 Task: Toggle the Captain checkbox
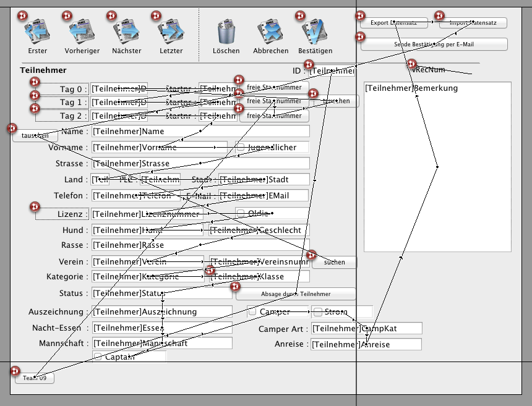[x=97, y=356]
